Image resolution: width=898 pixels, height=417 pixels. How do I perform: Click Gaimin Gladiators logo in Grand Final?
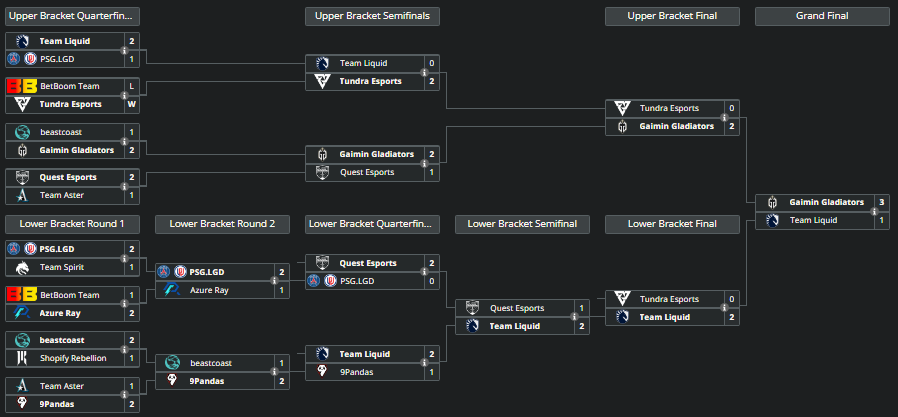(772, 202)
